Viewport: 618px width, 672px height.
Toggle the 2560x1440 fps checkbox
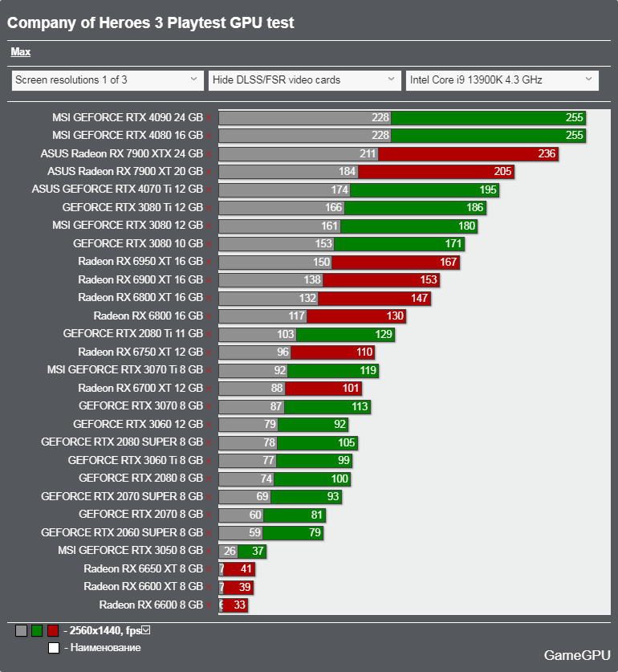tap(146, 630)
